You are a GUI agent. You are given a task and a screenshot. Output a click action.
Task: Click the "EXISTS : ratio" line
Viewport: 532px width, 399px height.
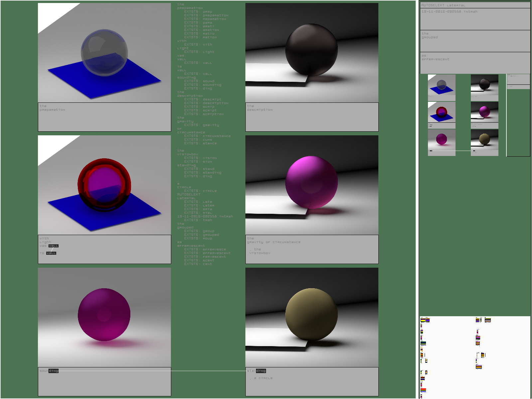[x=199, y=34]
